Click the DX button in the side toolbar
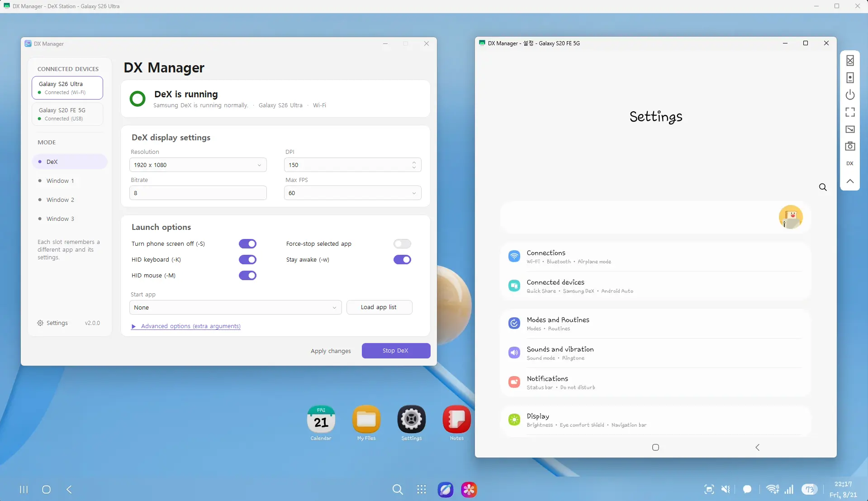The width and height of the screenshot is (868, 501). pos(850,163)
